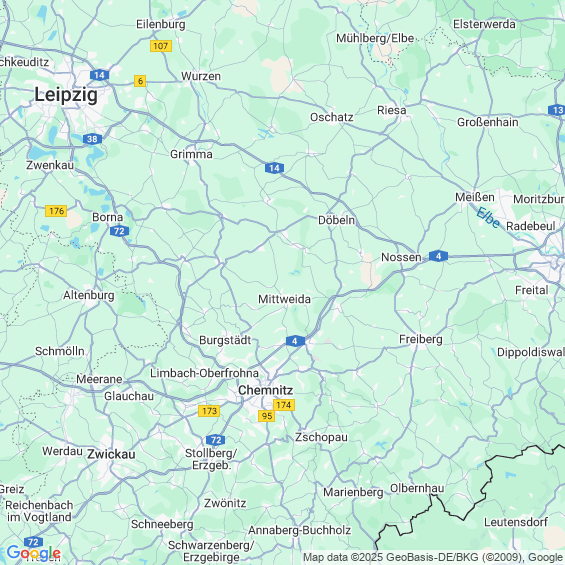The width and height of the screenshot is (565, 565).
Task: Click the A14 highway shield near Leipzig
Action: (99, 75)
